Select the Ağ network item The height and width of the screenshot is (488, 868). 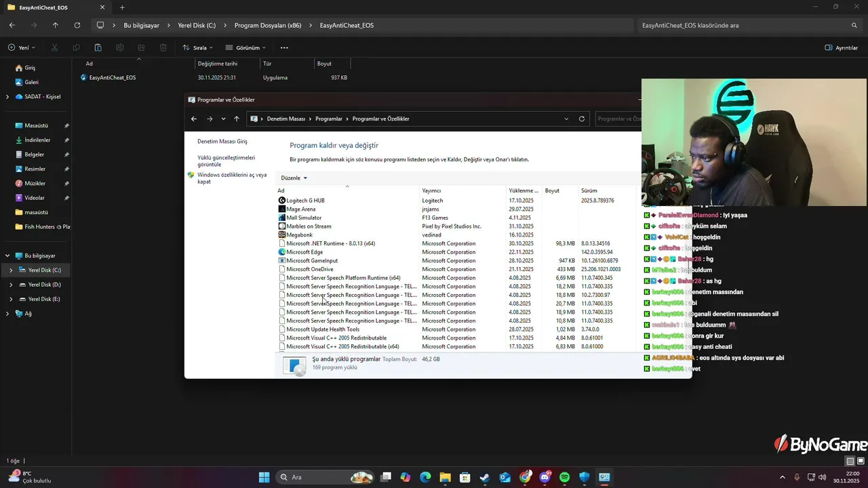click(x=28, y=313)
